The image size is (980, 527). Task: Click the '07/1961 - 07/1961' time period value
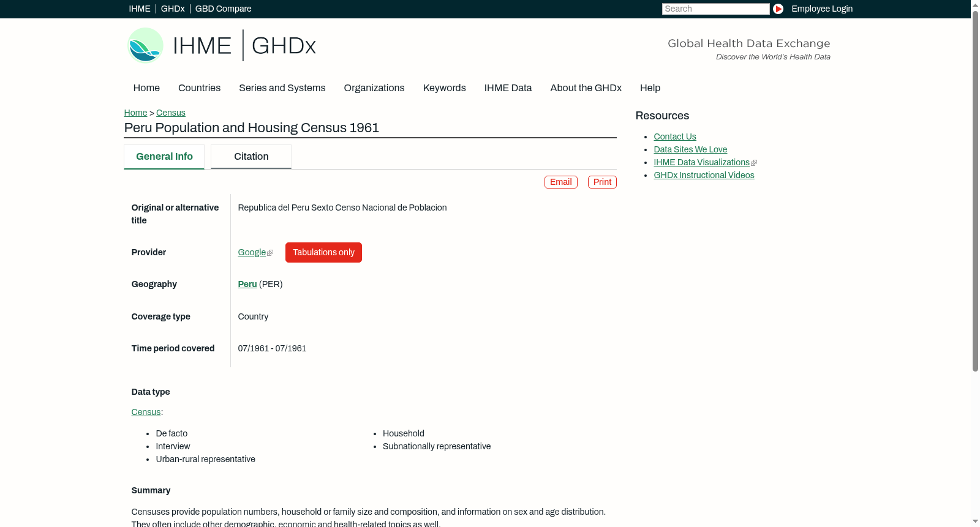pos(272,348)
